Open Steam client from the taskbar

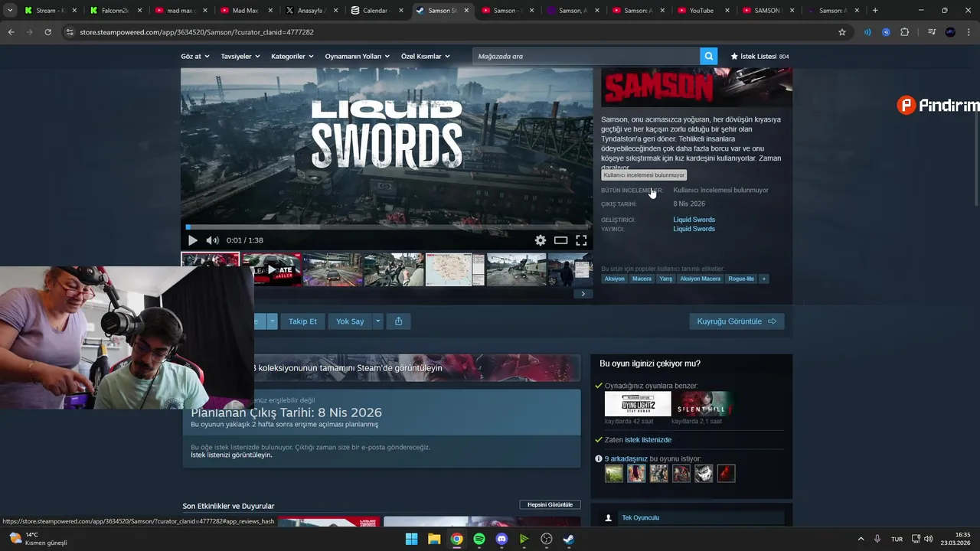click(569, 539)
